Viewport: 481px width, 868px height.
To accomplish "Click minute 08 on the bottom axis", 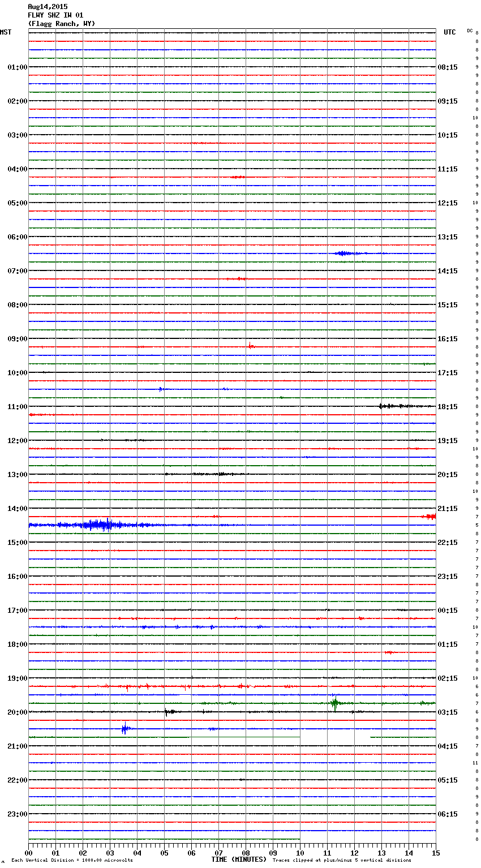I will [246, 853].
